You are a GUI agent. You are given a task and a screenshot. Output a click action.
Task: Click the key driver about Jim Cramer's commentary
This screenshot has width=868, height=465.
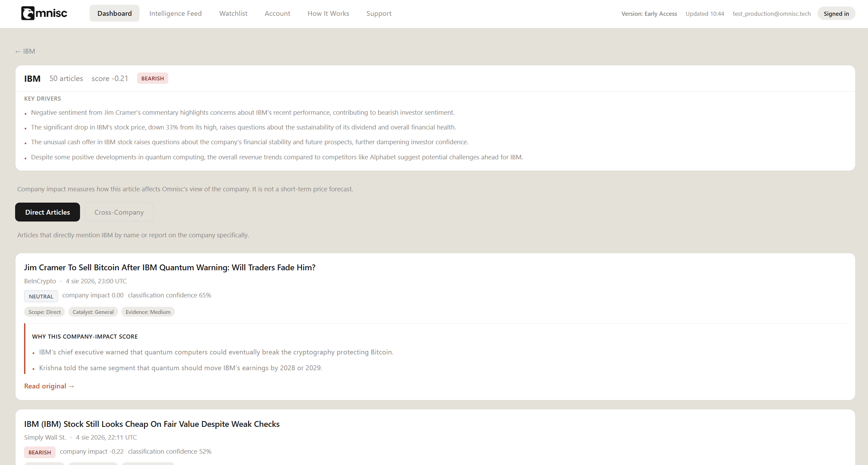tap(243, 113)
